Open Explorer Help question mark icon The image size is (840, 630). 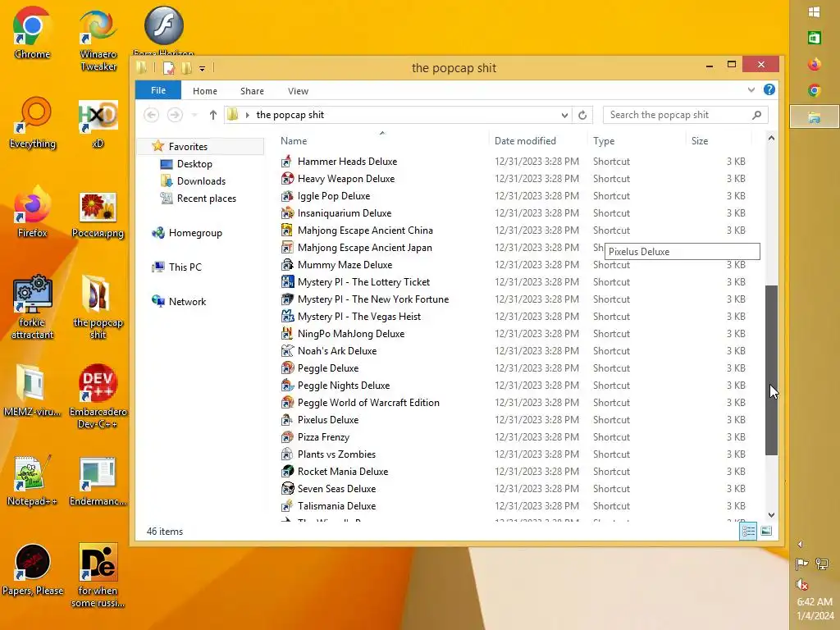[769, 90]
